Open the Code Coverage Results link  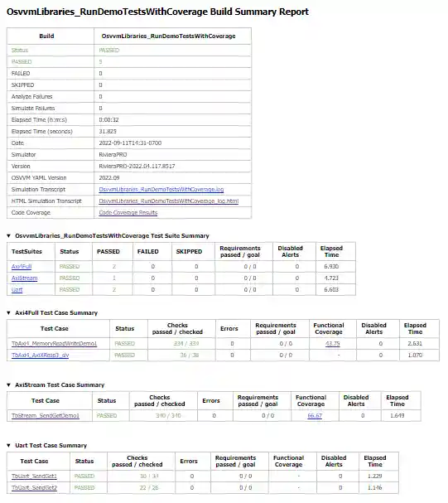pos(128,212)
